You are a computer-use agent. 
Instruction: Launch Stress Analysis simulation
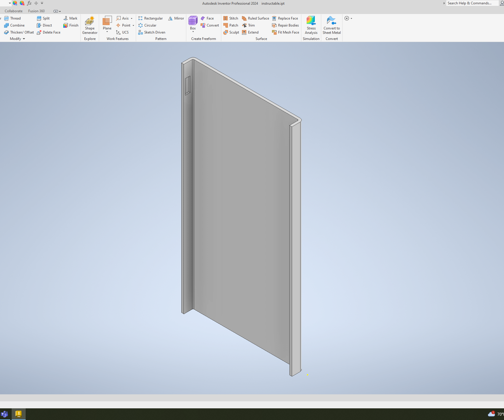click(311, 25)
